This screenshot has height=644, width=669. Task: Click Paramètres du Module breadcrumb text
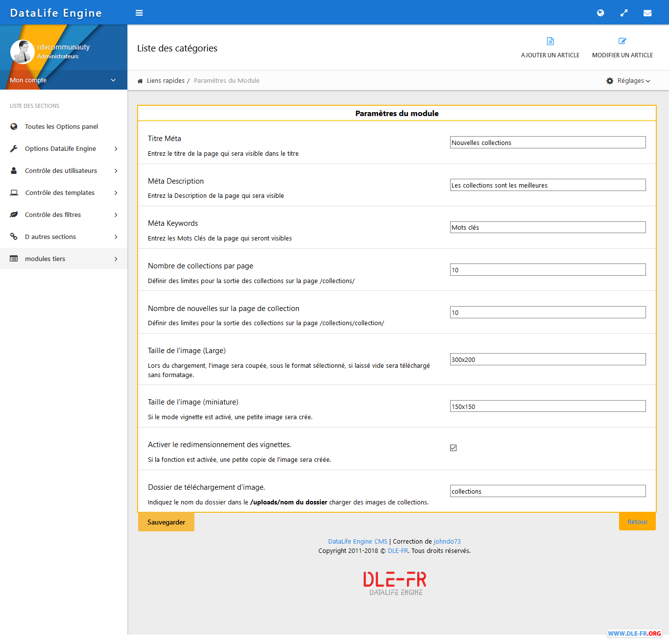point(227,81)
